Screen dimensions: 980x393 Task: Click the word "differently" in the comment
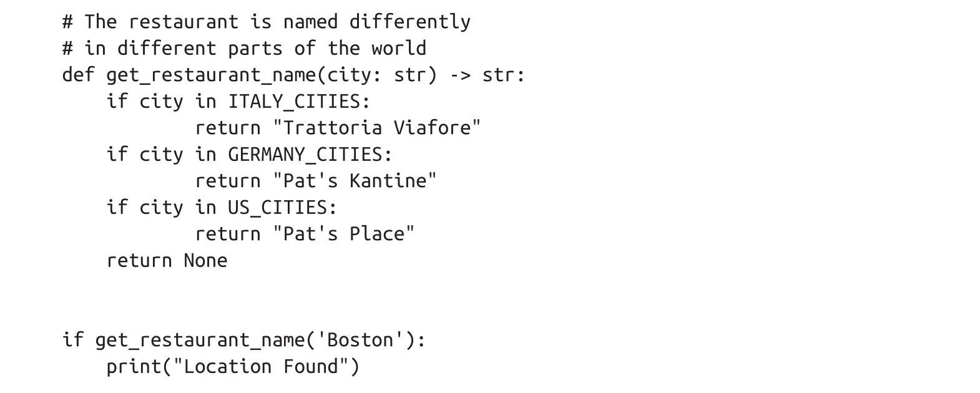click(x=409, y=22)
